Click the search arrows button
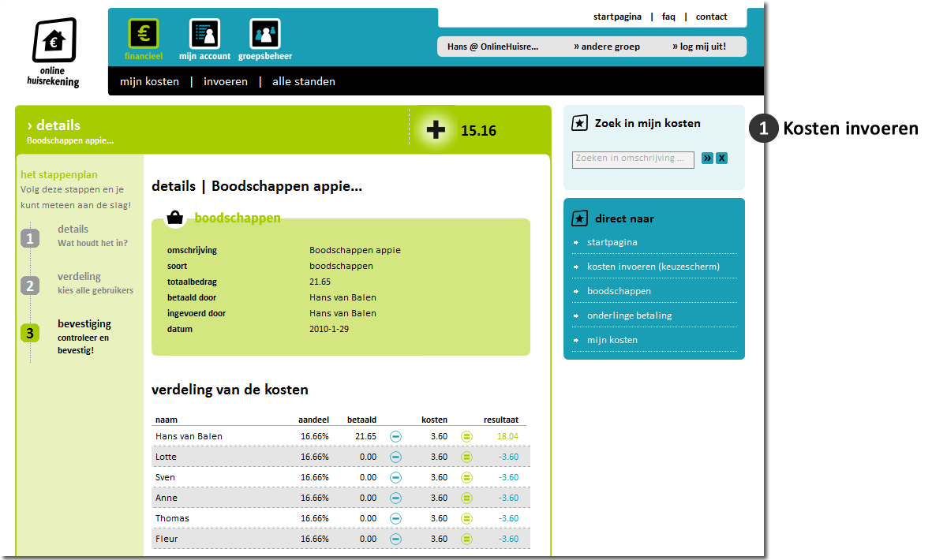Image resolution: width=947 pixels, height=560 pixels. click(x=707, y=159)
